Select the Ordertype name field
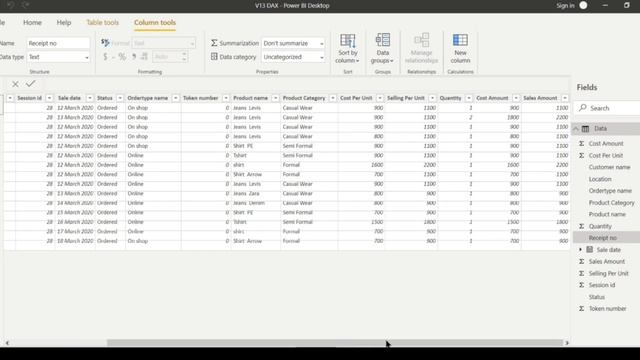Screen dimensions: 640x360 (x=610, y=191)
